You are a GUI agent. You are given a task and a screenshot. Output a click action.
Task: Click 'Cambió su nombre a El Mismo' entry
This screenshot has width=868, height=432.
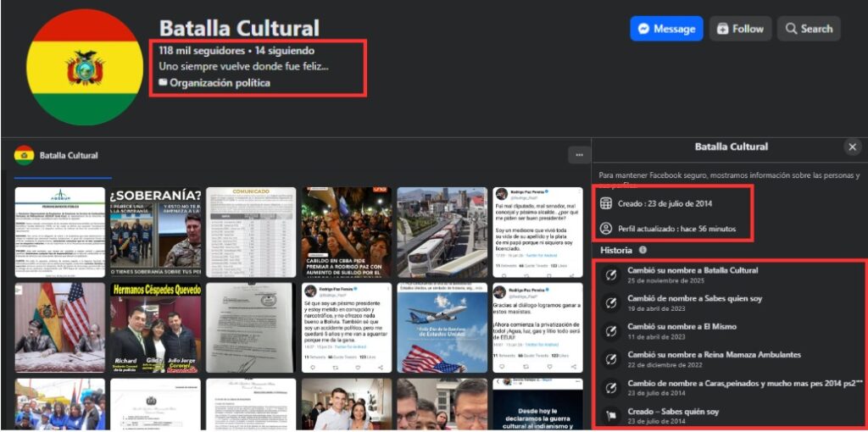pyautogui.click(x=682, y=327)
